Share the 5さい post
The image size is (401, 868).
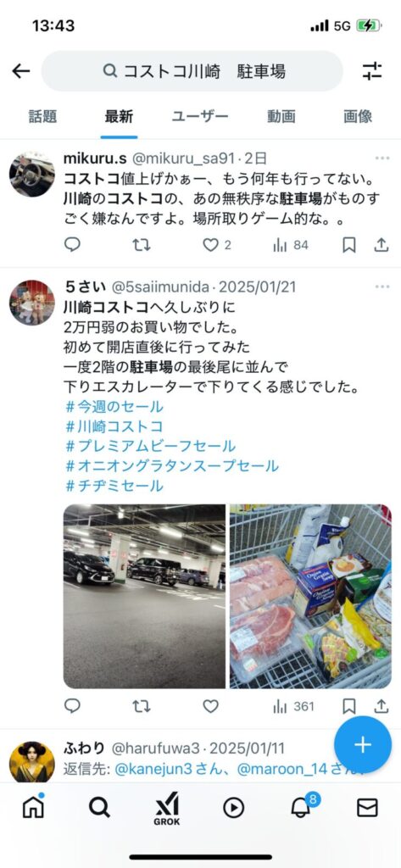click(381, 706)
